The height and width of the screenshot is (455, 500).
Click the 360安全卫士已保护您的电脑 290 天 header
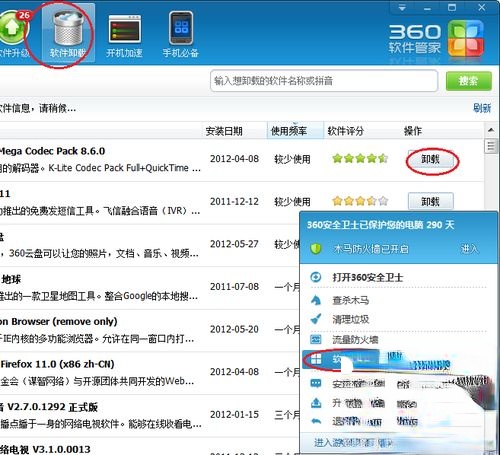(x=380, y=225)
